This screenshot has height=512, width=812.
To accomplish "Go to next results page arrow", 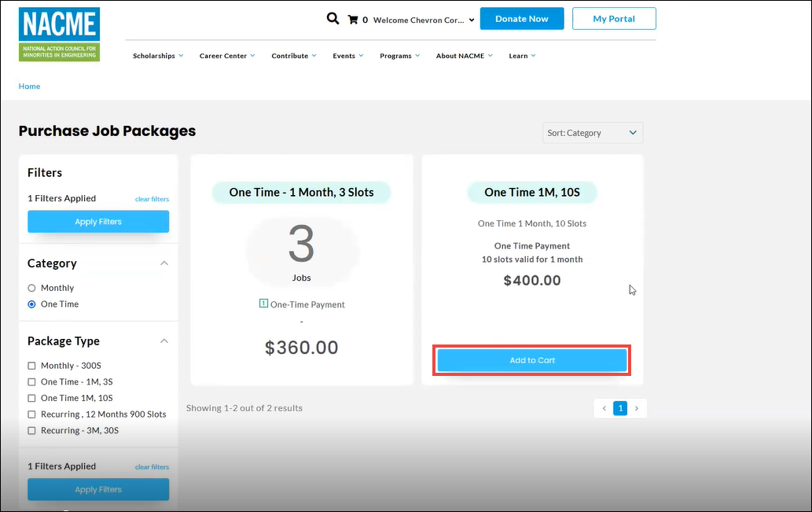I will [636, 408].
